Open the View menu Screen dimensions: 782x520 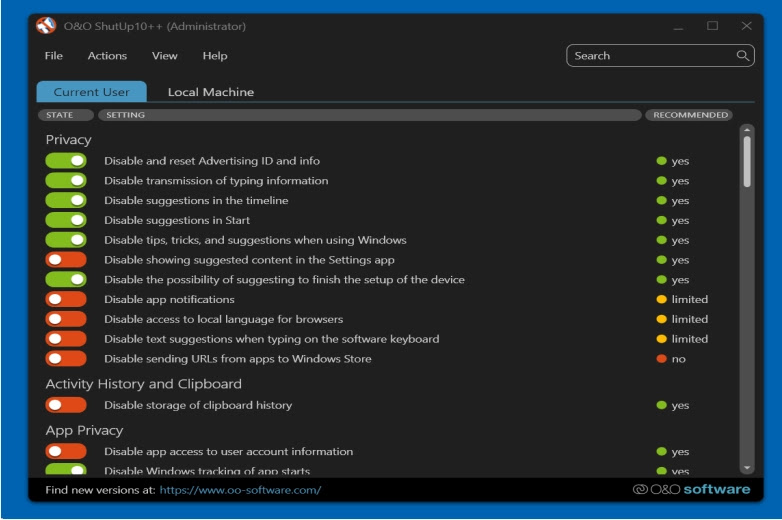(x=165, y=56)
